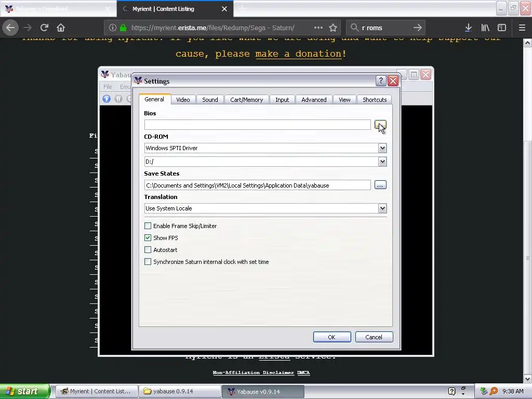Bookmark this page with the star

point(333,28)
